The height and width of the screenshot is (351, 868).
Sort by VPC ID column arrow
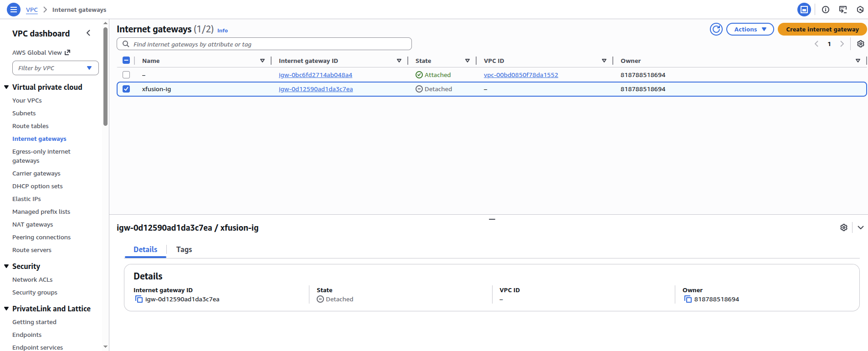click(604, 61)
